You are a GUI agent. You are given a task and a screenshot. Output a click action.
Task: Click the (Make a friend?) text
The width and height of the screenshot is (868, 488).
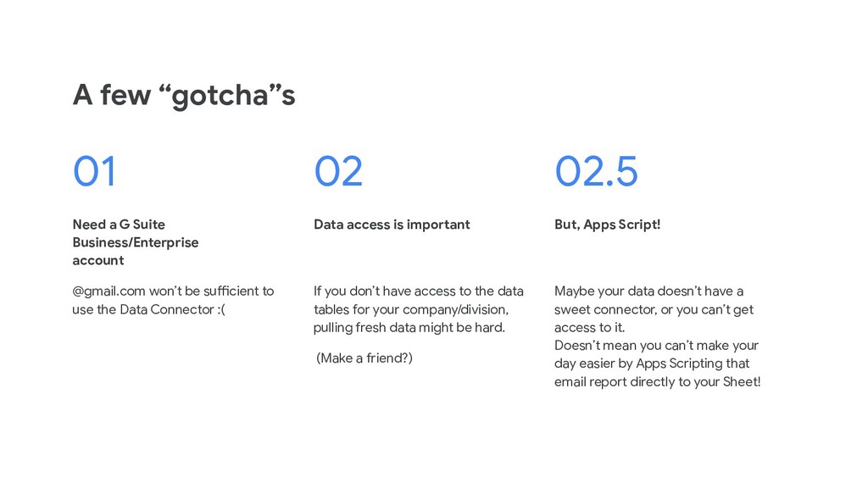point(364,358)
